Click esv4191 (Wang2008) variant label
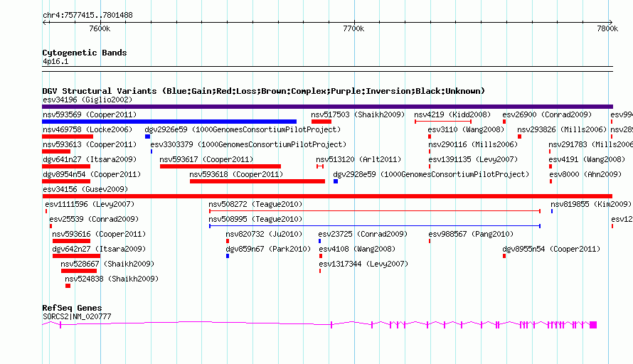633x364 pixels. click(587, 159)
